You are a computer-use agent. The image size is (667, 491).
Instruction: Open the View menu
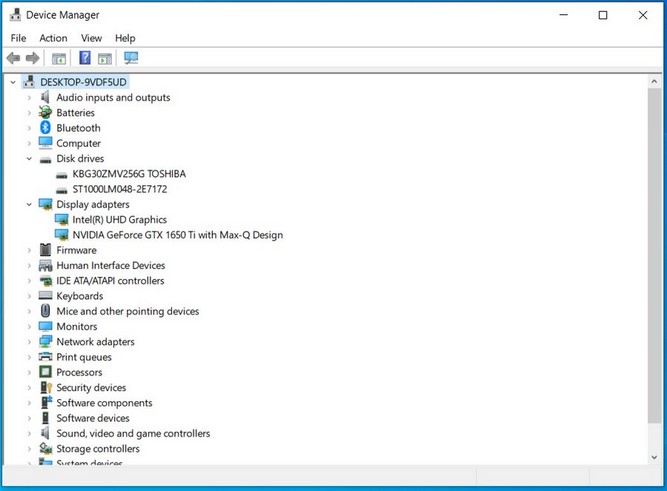[x=91, y=38]
